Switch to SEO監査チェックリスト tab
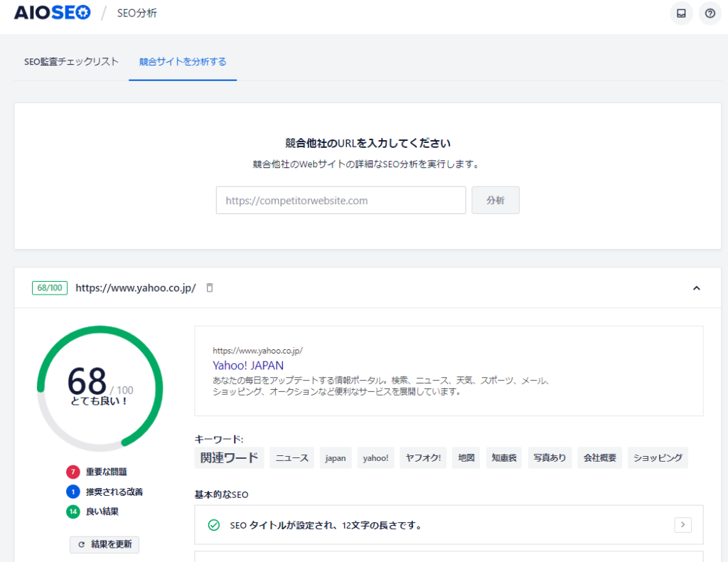The width and height of the screenshot is (728, 562). pyautogui.click(x=72, y=62)
